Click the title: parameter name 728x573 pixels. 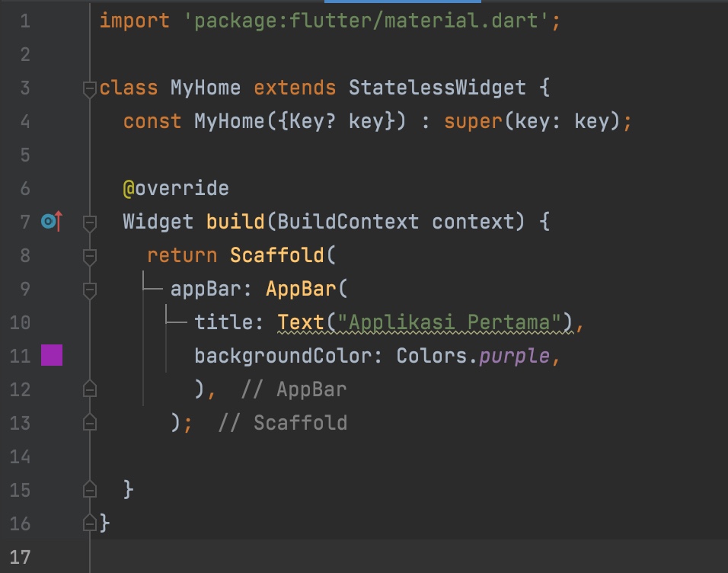pos(229,322)
